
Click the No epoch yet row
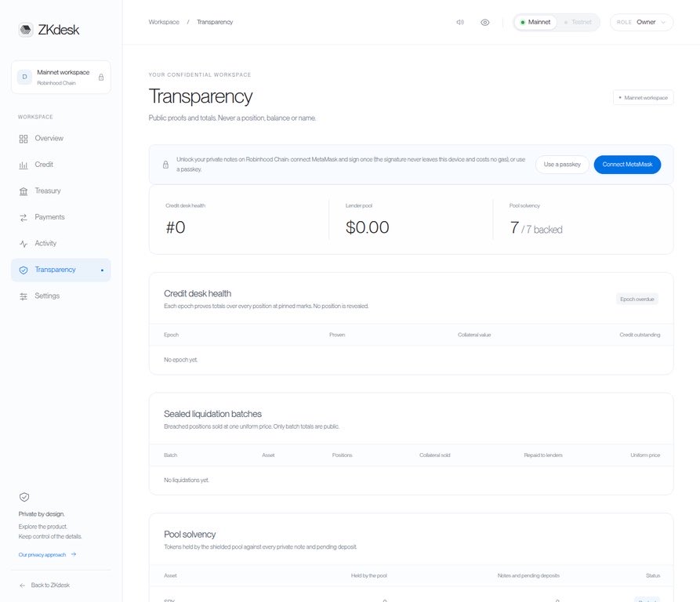click(x=412, y=360)
